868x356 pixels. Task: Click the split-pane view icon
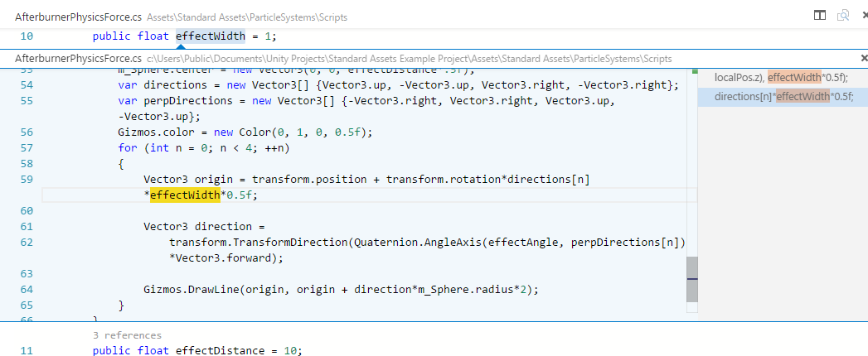click(x=819, y=15)
